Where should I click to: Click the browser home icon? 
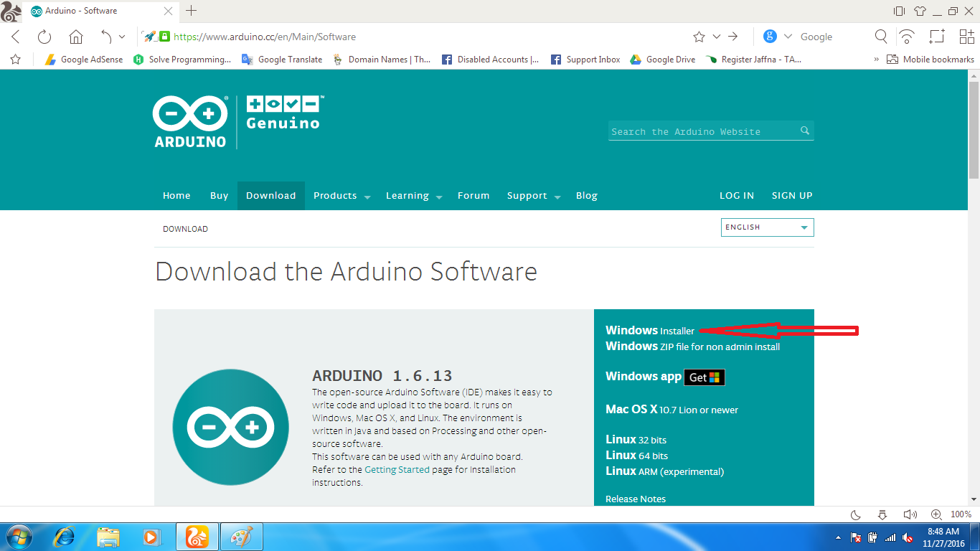[x=75, y=36]
